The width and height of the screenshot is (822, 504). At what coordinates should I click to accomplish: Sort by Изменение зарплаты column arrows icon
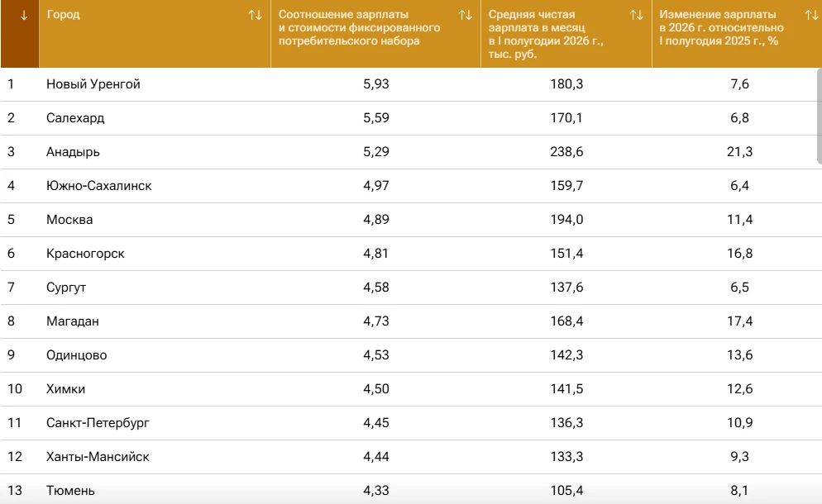click(x=811, y=15)
